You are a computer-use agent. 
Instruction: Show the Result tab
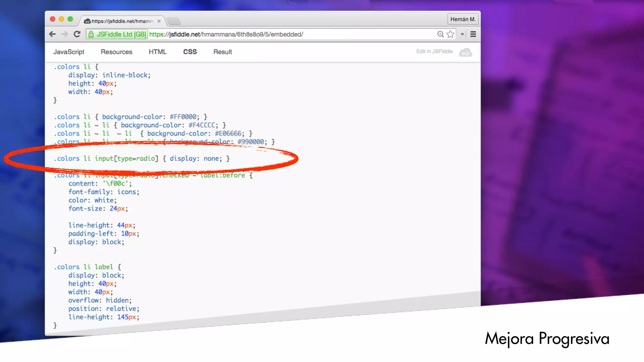[x=223, y=52]
